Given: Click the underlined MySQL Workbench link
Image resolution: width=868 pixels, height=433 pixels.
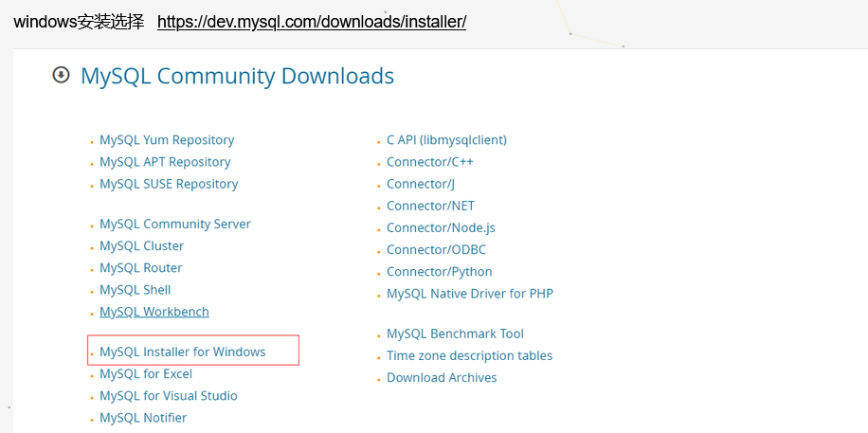Looking at the screenshot, I should [x=154, y=312].
